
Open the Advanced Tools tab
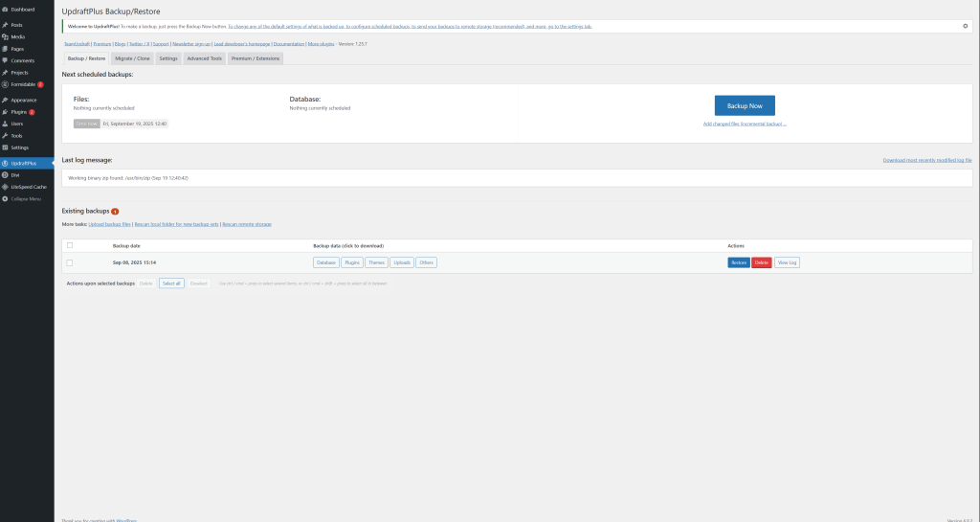[204, 58]
